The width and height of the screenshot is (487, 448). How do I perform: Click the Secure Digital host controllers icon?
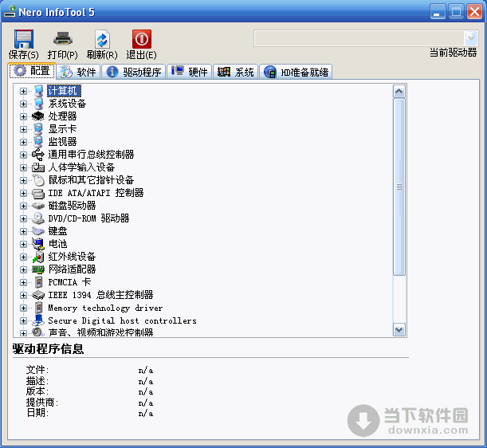coord(38,320)
